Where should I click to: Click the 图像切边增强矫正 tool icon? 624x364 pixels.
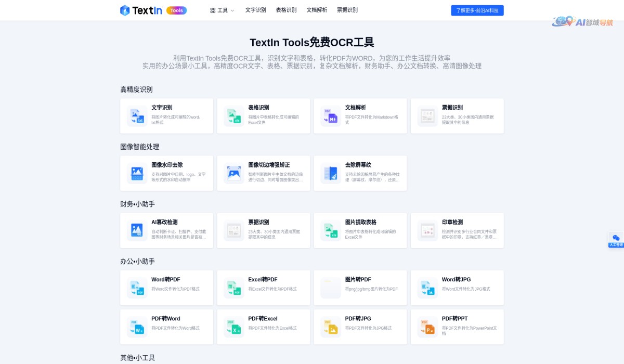click(233, 173)
